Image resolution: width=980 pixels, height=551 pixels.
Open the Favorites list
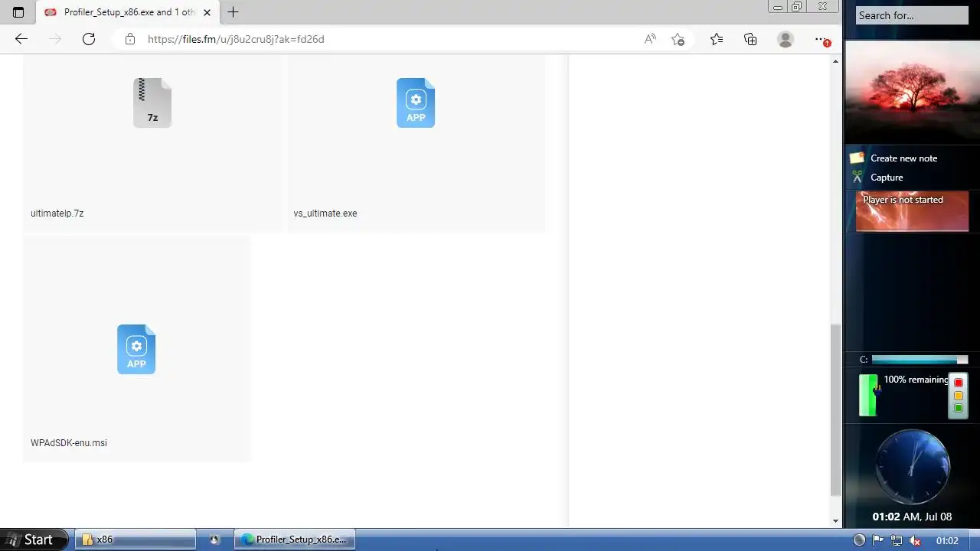coord(717,39)
